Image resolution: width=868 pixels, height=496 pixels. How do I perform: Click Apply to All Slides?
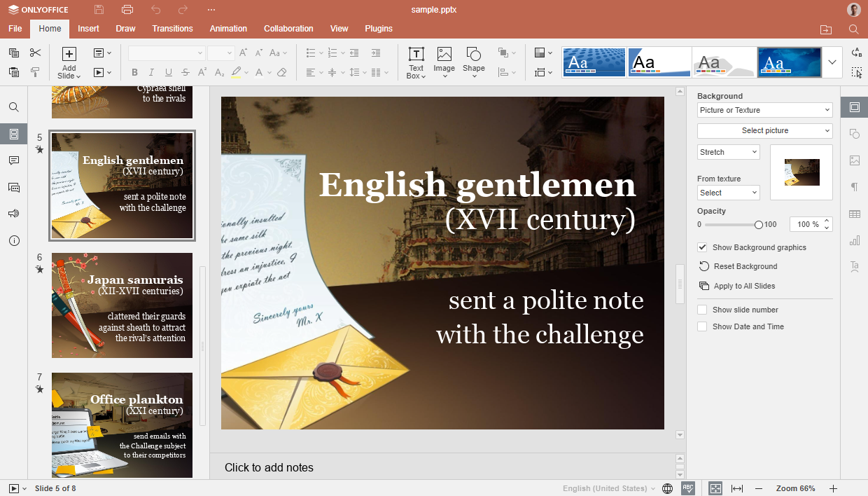[x=743, y=286]
